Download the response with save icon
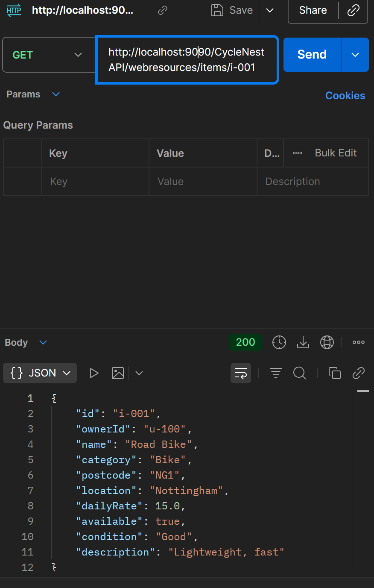Viewport: 374px width, 588px height. (303, 342)
